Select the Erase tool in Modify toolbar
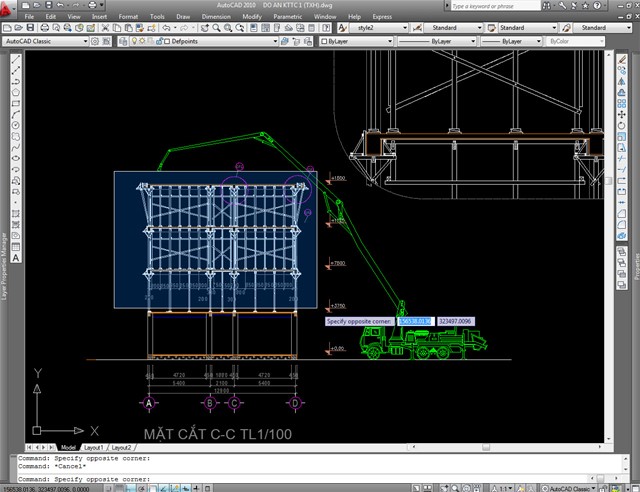The image size is (640, 492). 621,60
